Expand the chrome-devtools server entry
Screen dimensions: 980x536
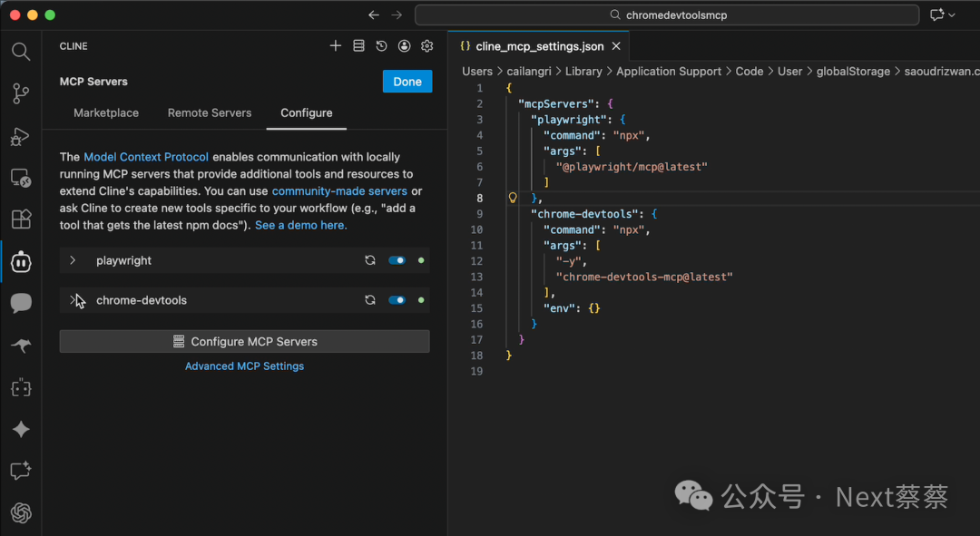pyautogui.click(x=73, y=300)
